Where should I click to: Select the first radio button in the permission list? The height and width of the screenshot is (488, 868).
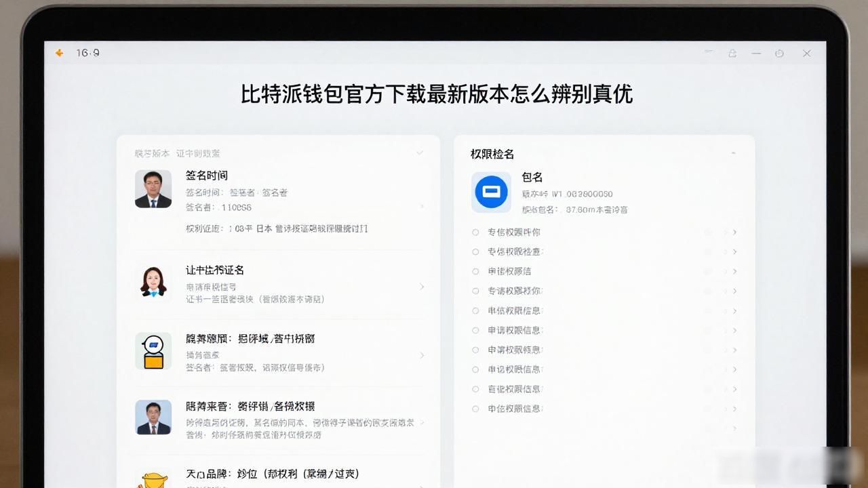coord(475,232)
